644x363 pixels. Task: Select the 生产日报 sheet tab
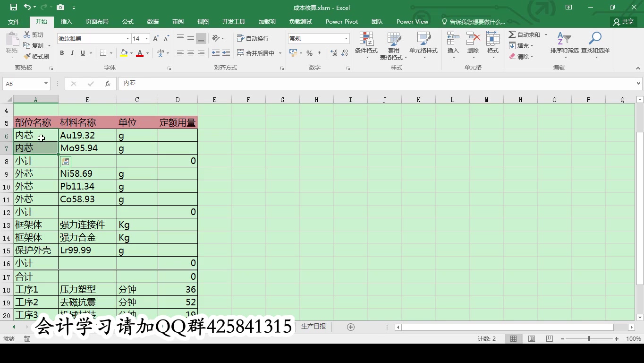point(314,327)
